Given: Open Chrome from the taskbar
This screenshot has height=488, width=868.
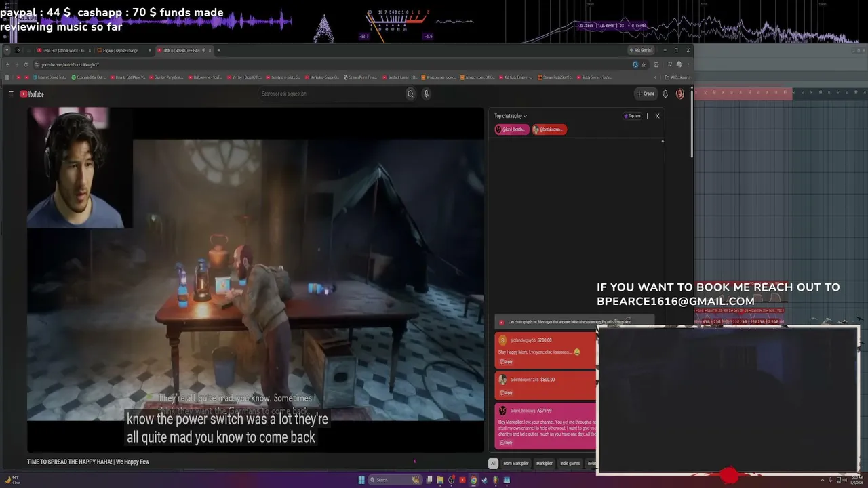Looking at the screenshot, I should point(473,480).
